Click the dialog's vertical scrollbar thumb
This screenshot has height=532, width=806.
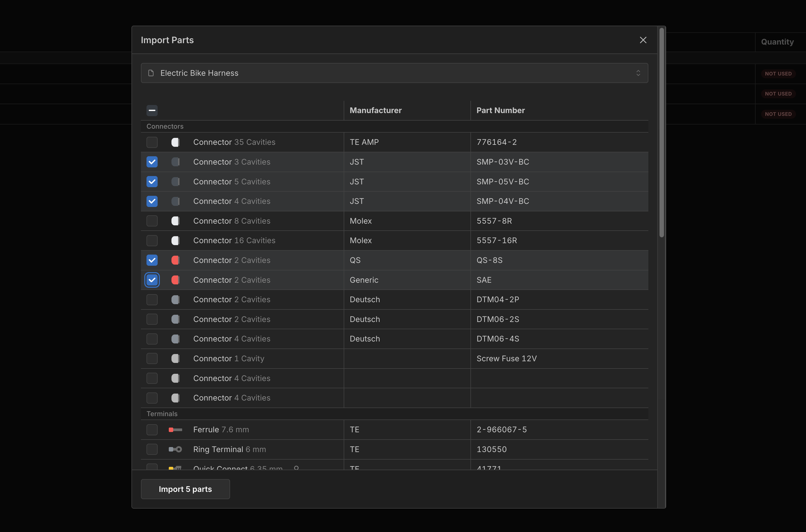point(661,132)
